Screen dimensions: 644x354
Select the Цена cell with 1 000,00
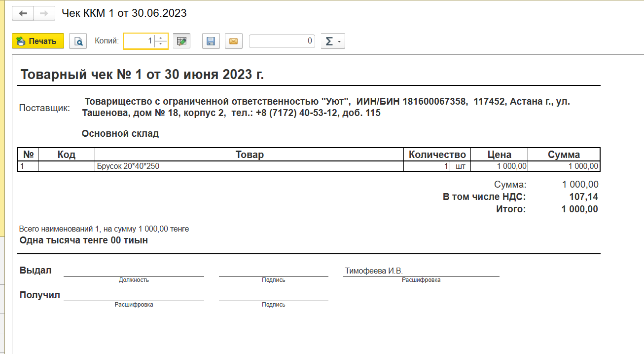point(499,166)
